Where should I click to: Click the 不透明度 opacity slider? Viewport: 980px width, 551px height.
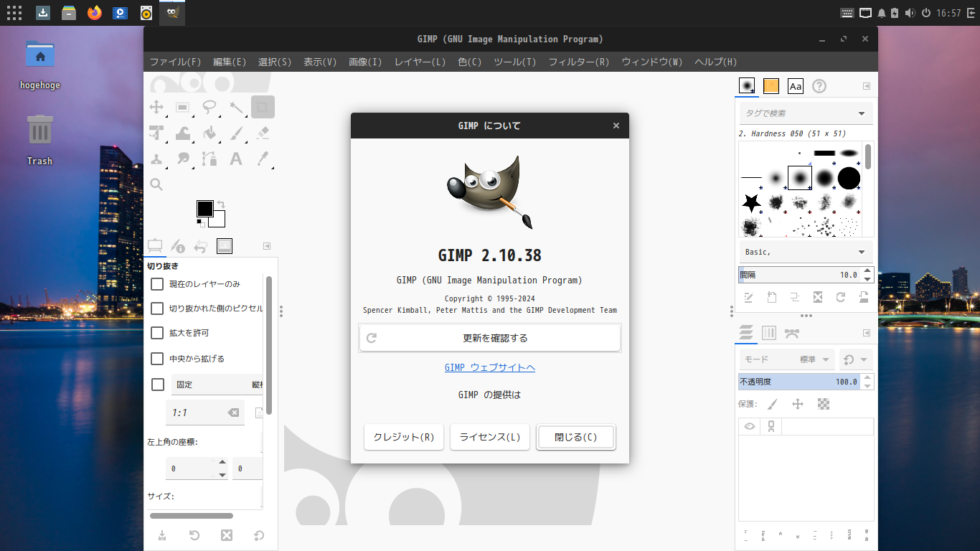[799, 382]
